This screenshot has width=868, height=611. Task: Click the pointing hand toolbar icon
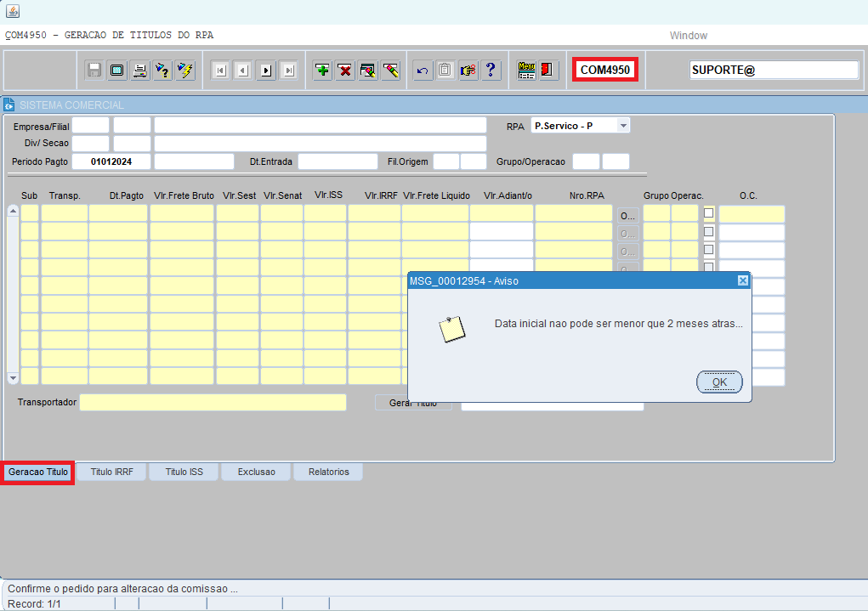click(468, 71)
